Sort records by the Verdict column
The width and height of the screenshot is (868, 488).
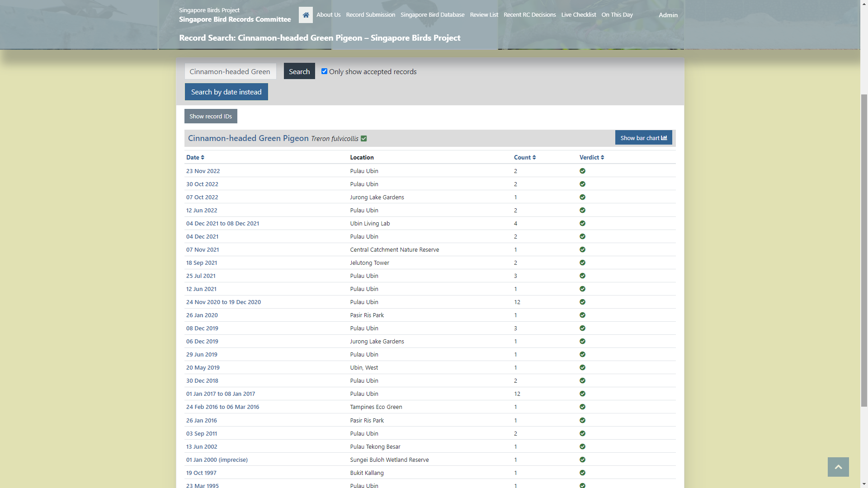coord(591,157)
